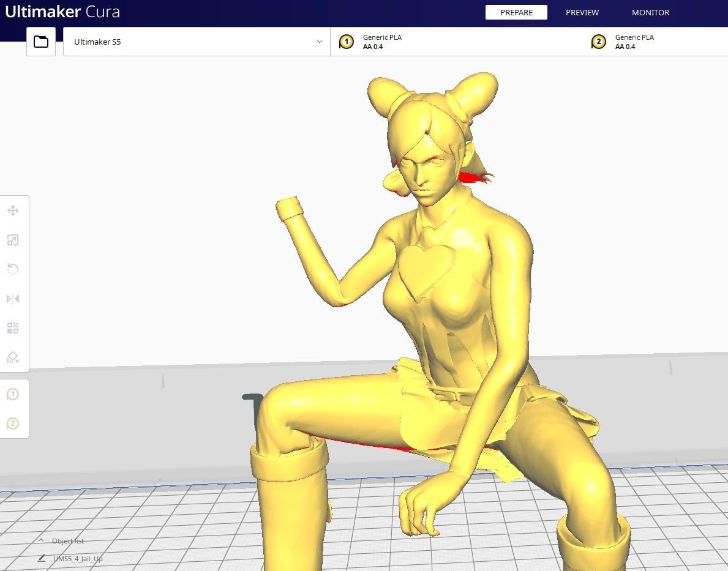Click extruder 2 icon in header

click(598, 42)
